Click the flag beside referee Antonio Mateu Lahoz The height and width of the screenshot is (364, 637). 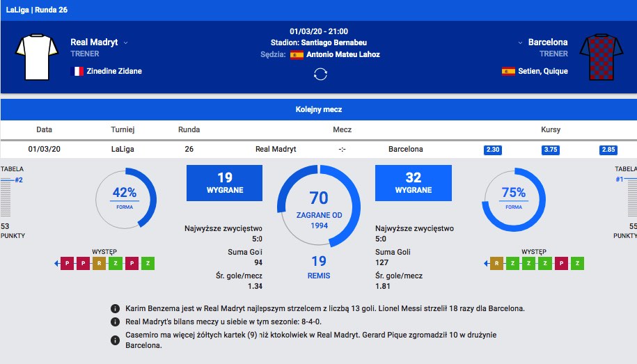pos(297,55)
